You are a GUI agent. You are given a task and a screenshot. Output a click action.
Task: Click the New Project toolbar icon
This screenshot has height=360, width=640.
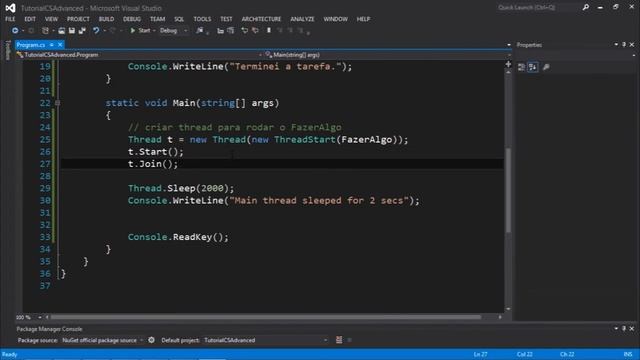(x=45, y=31)
